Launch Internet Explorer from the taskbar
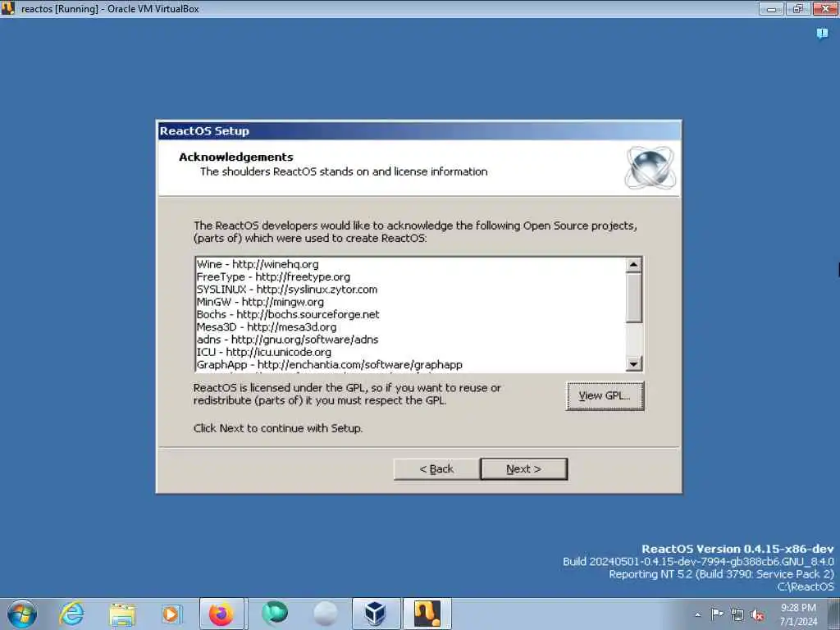The width and height of the screenshot is (840, 630). (72, 614)
